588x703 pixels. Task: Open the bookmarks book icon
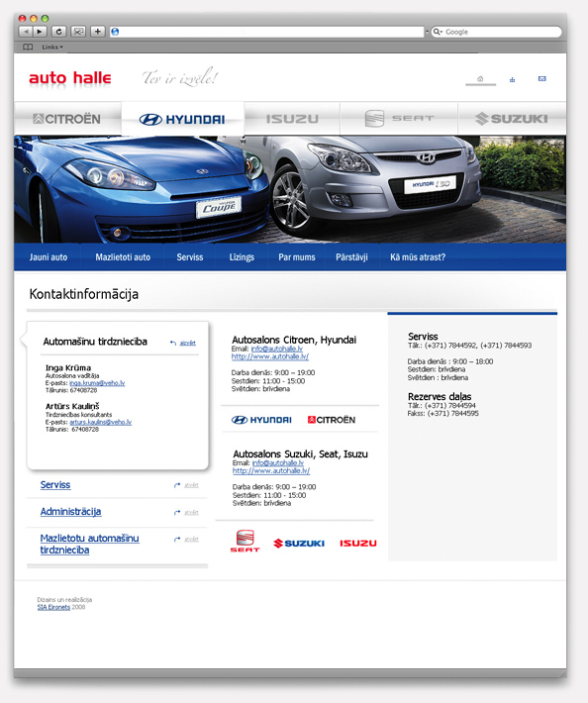(x=28, y=48)
